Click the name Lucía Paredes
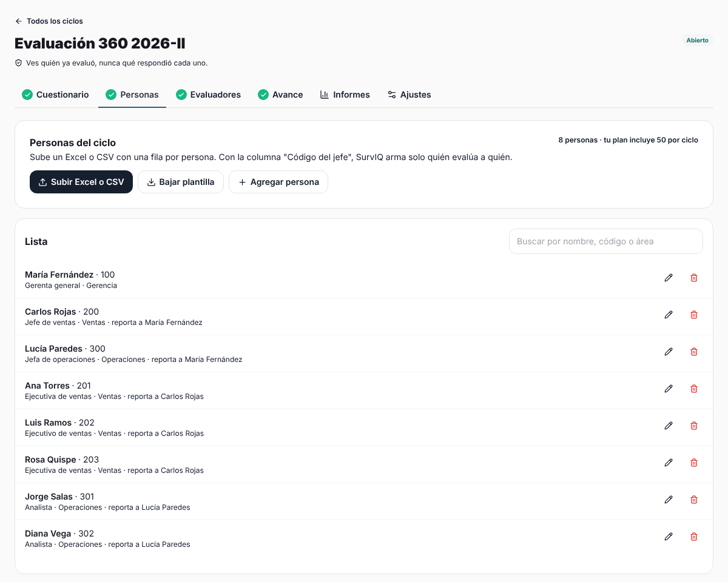The image size is (728, 582). [x=53, y=349]
